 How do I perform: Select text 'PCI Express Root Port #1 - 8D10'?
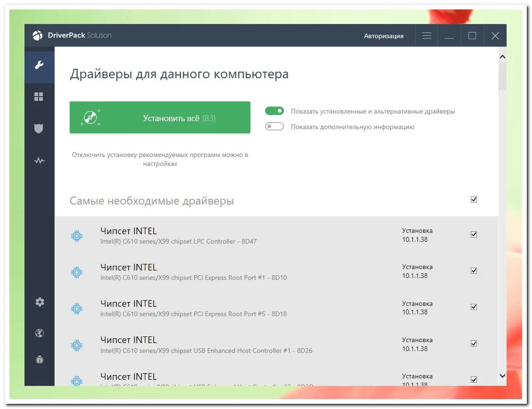coord(240,278)
